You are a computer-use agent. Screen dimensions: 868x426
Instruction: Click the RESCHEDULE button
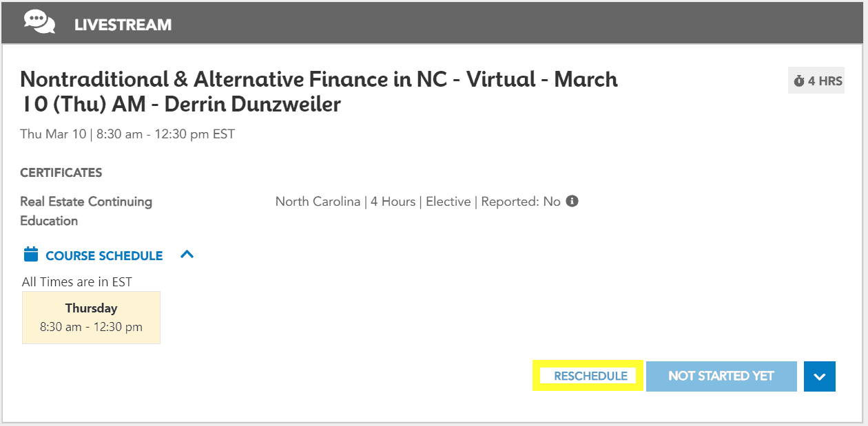[590, 376]
